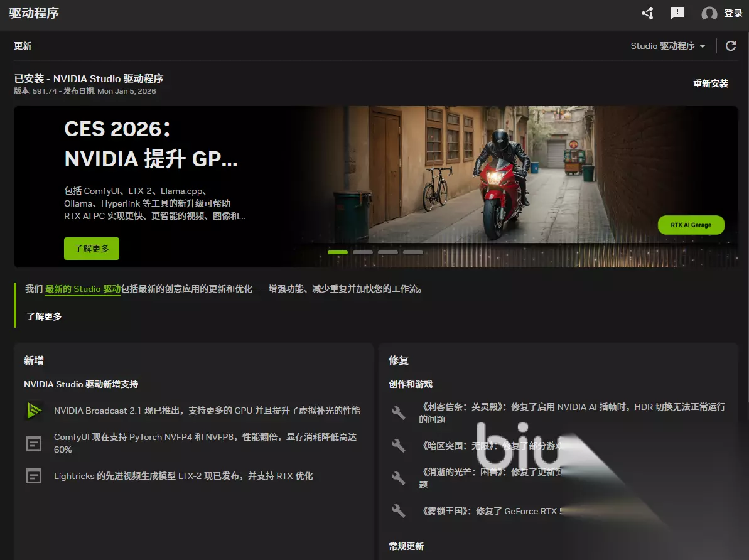
Task: Click wrench icon beside 雾锁王国 fix
Action: 399,511
